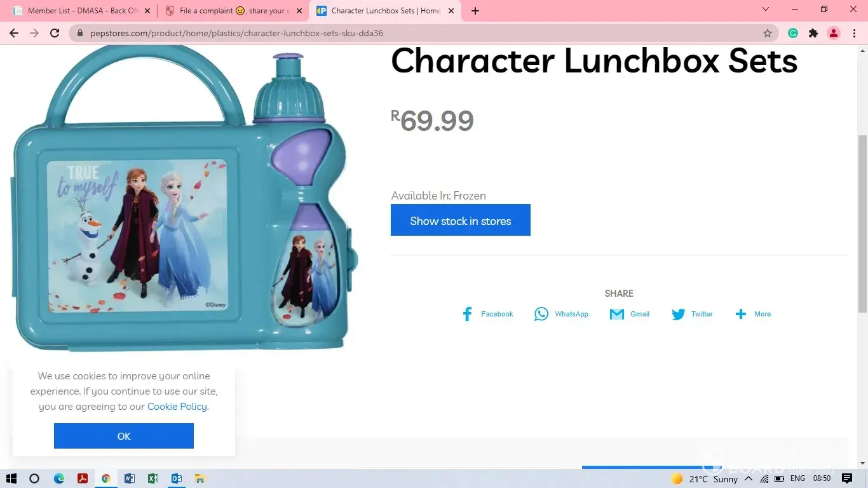Switch to File a complaint tab
The height and width of the screenshot is (488, 868).
click(233, 11)
